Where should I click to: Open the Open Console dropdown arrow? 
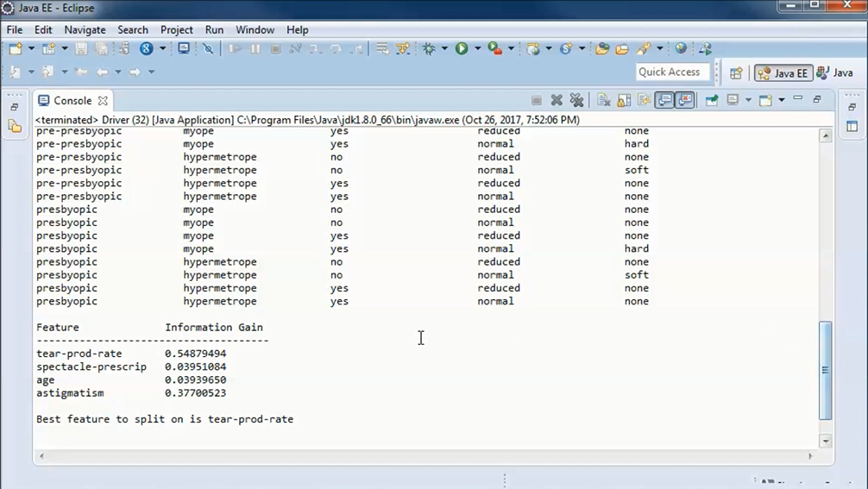(782, 100)
